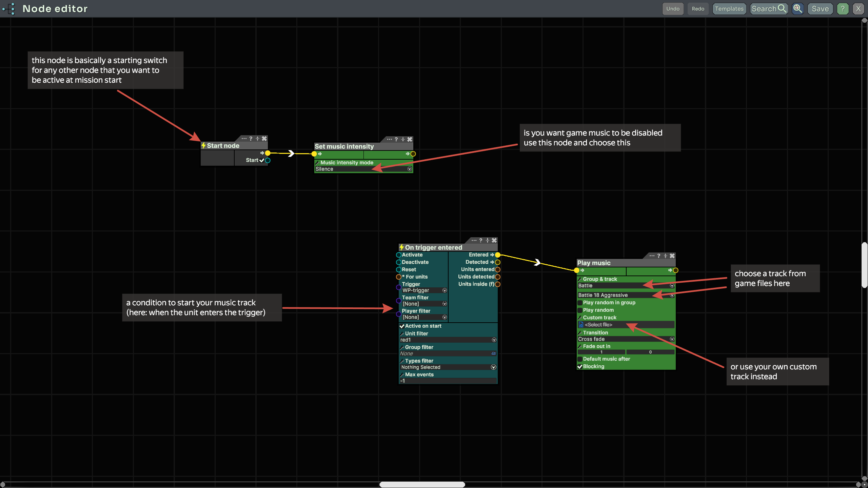Click the zoom magnifier icon in toolbar
This screenshot has height=488, width=868.
(x=797, y=9)
